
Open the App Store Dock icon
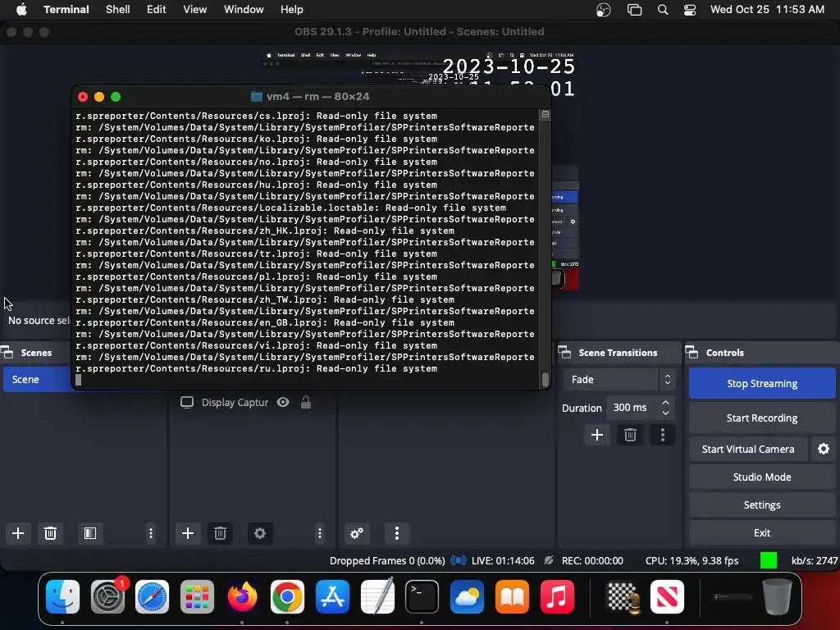pyautogui.click(x=332, y=597)
